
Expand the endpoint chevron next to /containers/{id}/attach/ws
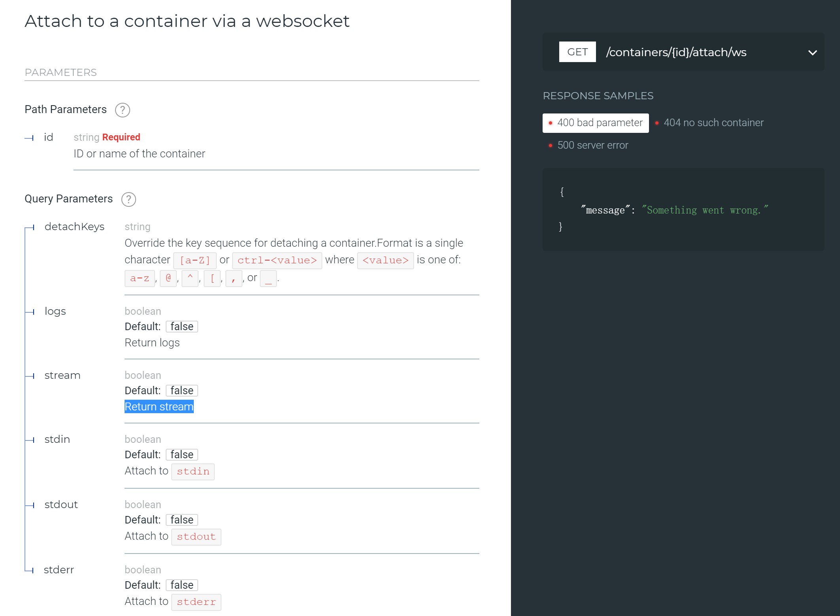pyautogui.click(x=812, y=53)
